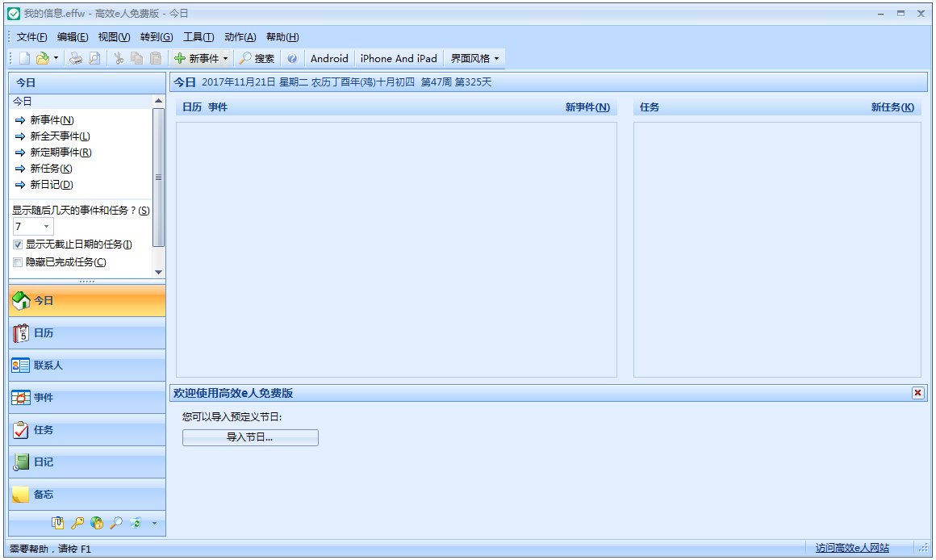Select the 日历 calendar navigation icon
The height and width of the screenshot is (560, 936).
tap(22, 333)
